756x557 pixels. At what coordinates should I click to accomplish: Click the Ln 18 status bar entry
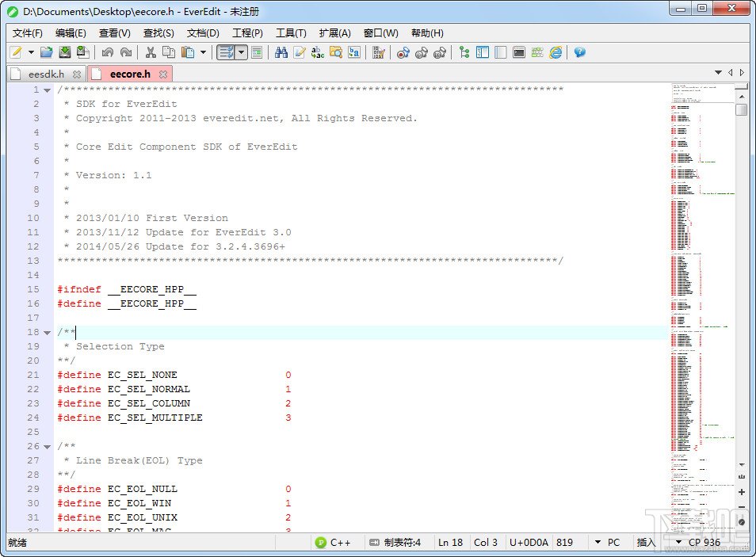(x=450, y=543)
